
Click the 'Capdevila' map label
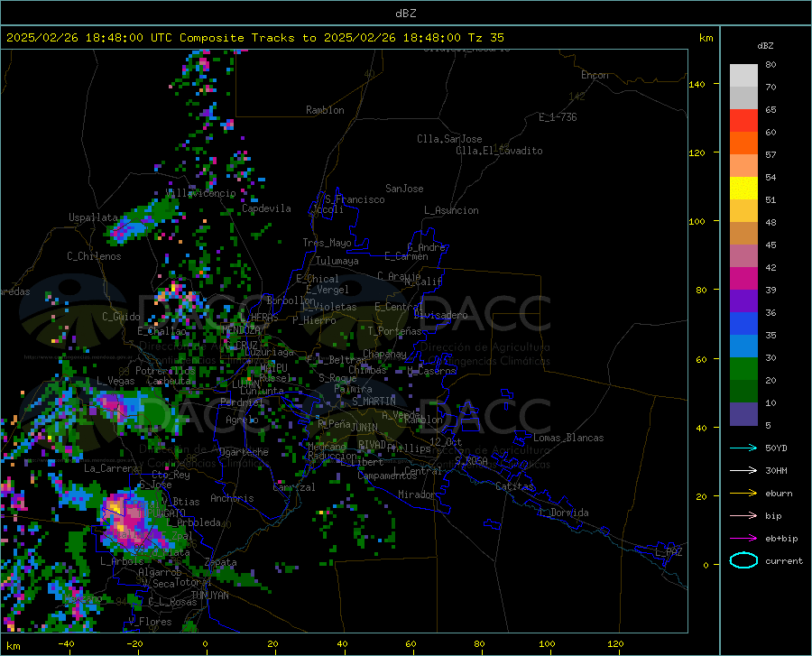click(266, 208)
